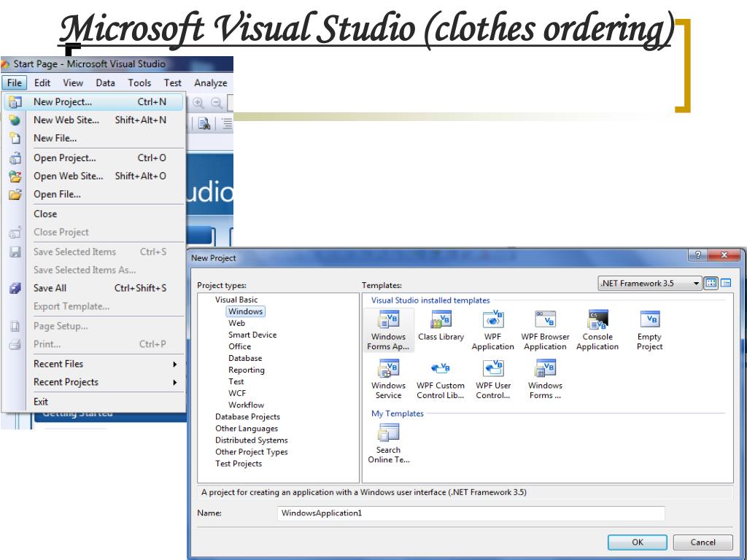
Task: Select the WPF Custom Control Library template
Action: pyautogui.click(x=440, y=379)
